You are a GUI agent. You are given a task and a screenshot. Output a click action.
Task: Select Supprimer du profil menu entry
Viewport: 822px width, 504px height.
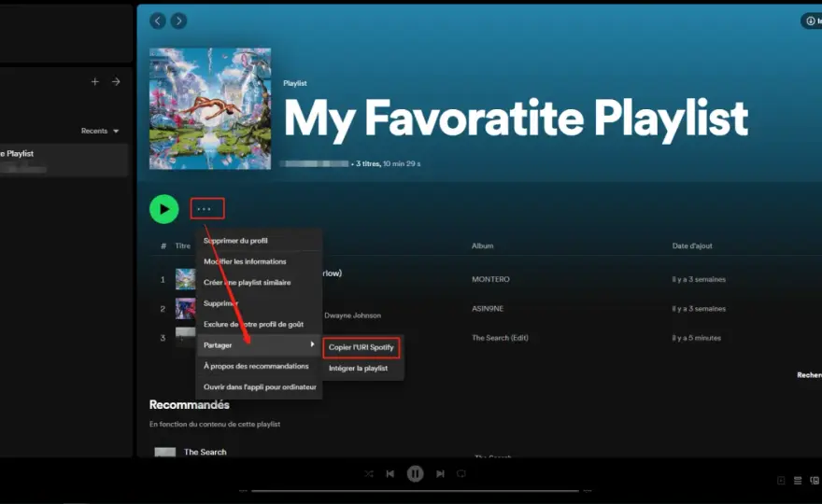click(x=259, y=241)
